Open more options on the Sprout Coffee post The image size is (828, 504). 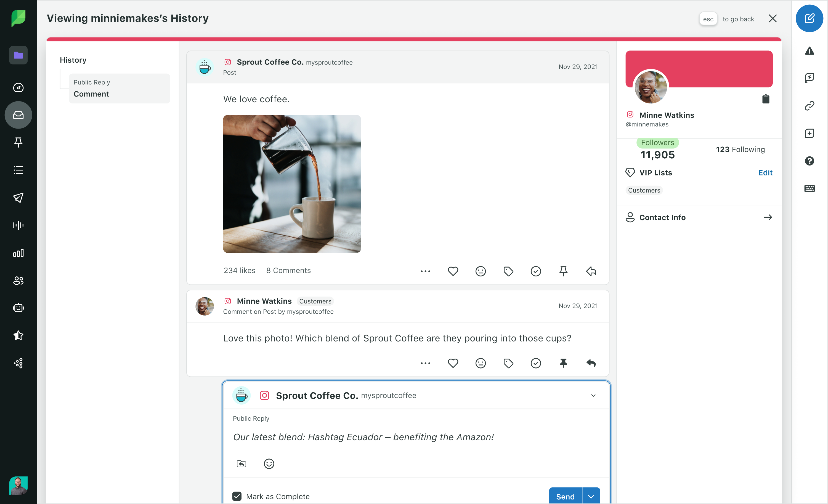(425, 271)
